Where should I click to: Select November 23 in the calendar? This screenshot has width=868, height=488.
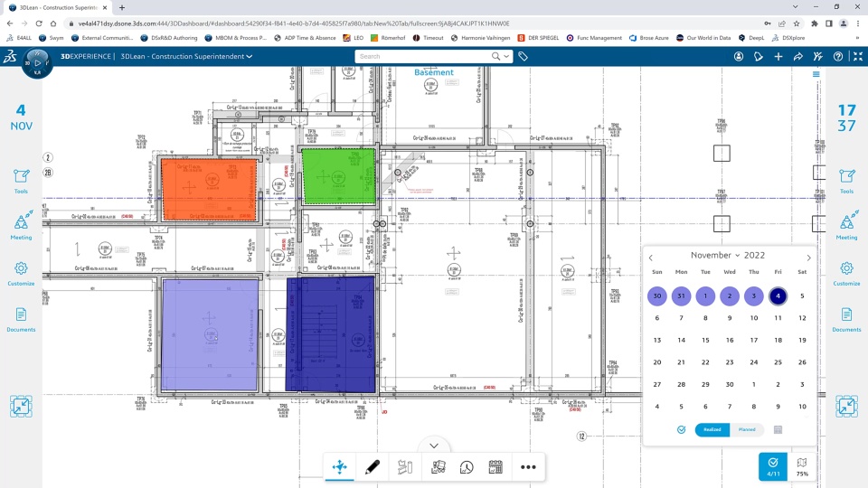coord(730,362)
